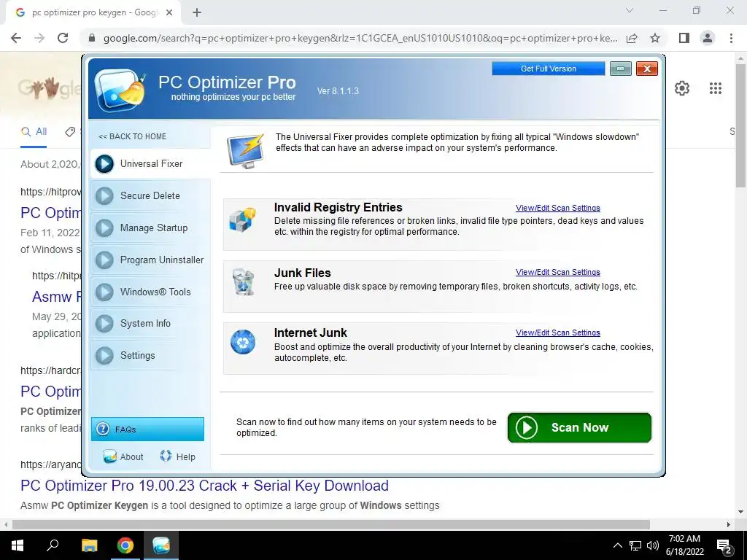This screenshot has width=747, height=560.
Task: Open the Chrome share page icon
Action: coord(632,38)
